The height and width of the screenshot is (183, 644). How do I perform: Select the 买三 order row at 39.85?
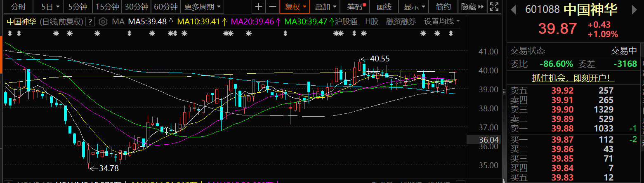(573, 159)
